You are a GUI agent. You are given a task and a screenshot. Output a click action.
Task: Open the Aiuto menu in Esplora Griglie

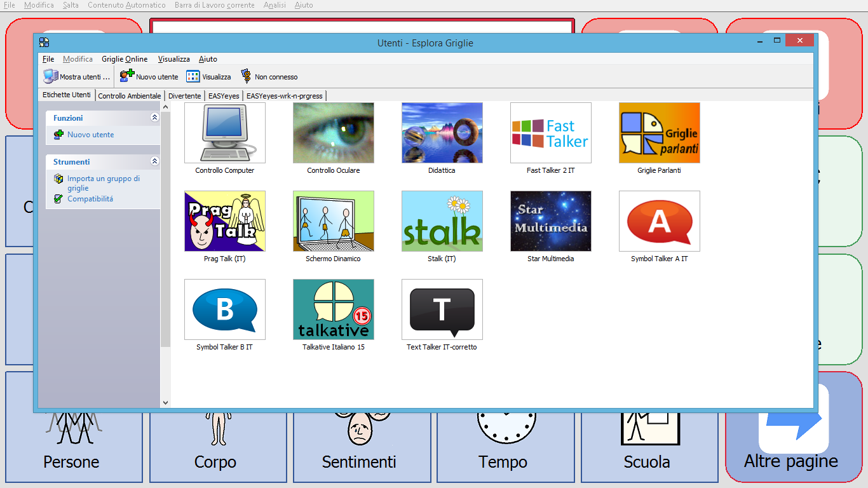point(208,59)
